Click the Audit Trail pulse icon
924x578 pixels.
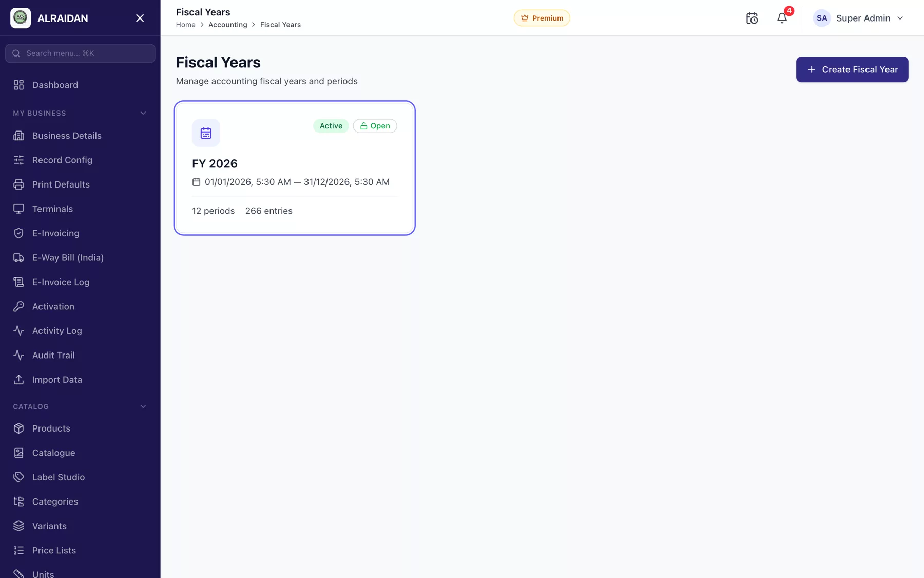pos(18,355)
